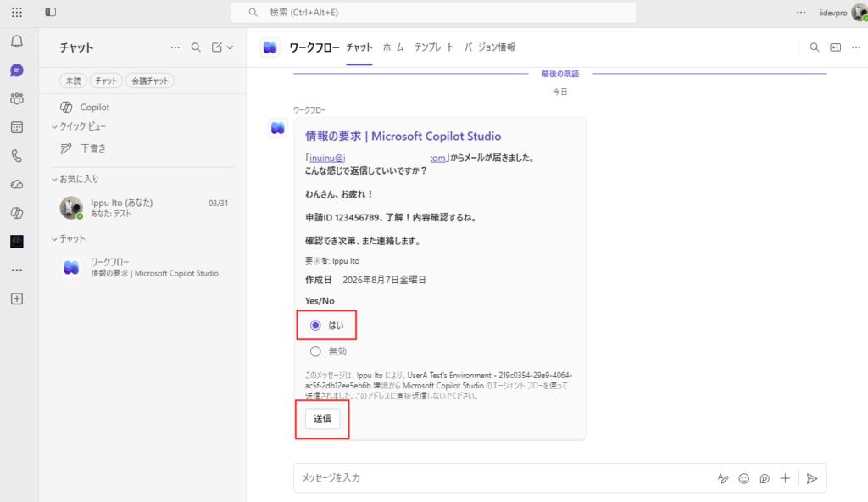Switch to the バージョン情報 tab
This screenshot has width=868, height=502.
pyautogui.click(x=490, y=47)
